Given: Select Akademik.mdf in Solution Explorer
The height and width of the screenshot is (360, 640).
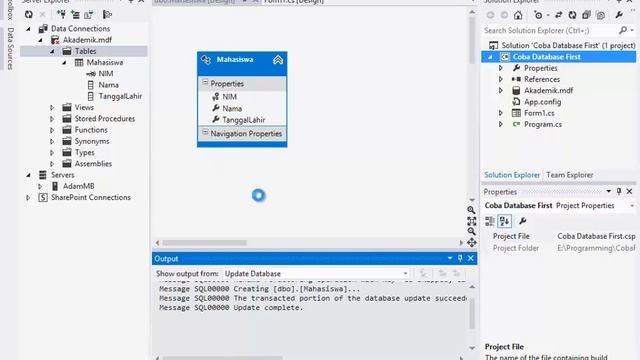Looking at the screenshot, I should [548, 91].
